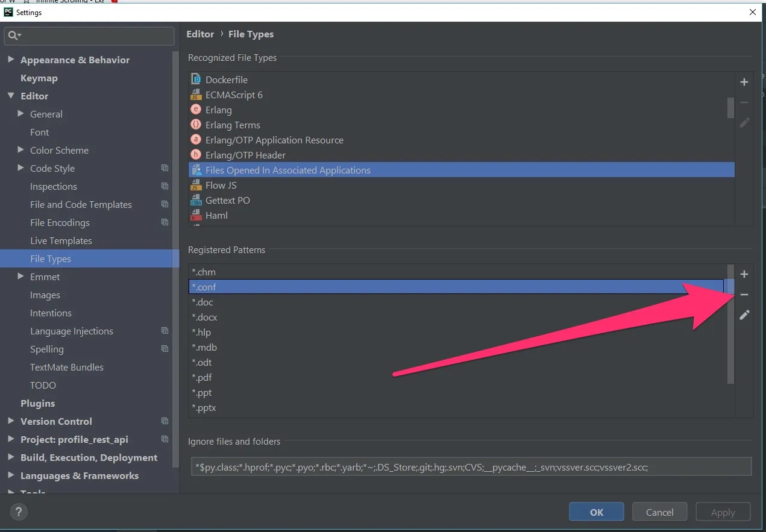
Task: Select the *.mdb pattern
Action: (204, 347)
